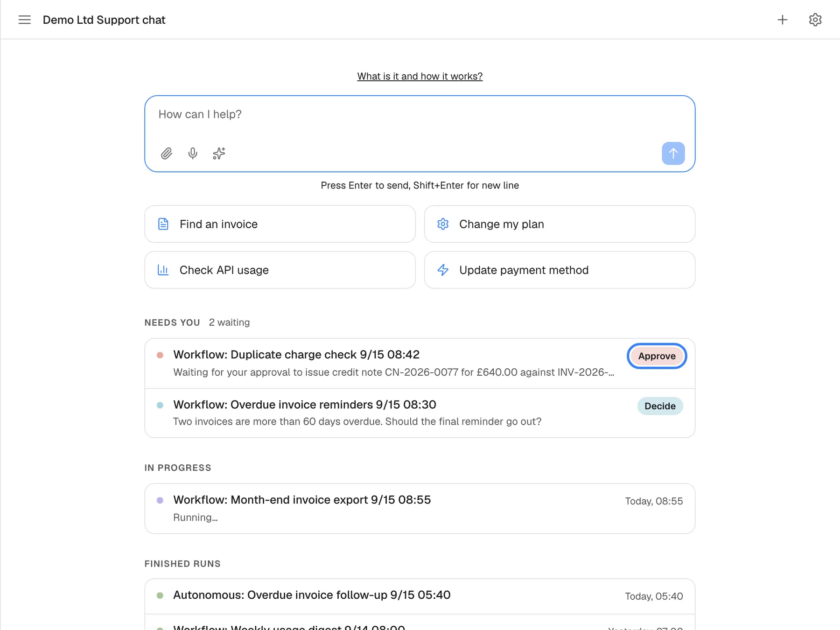Attach a file with paperclip icon
The width and height of the screenshot is (840, 630).
(167, 154)
